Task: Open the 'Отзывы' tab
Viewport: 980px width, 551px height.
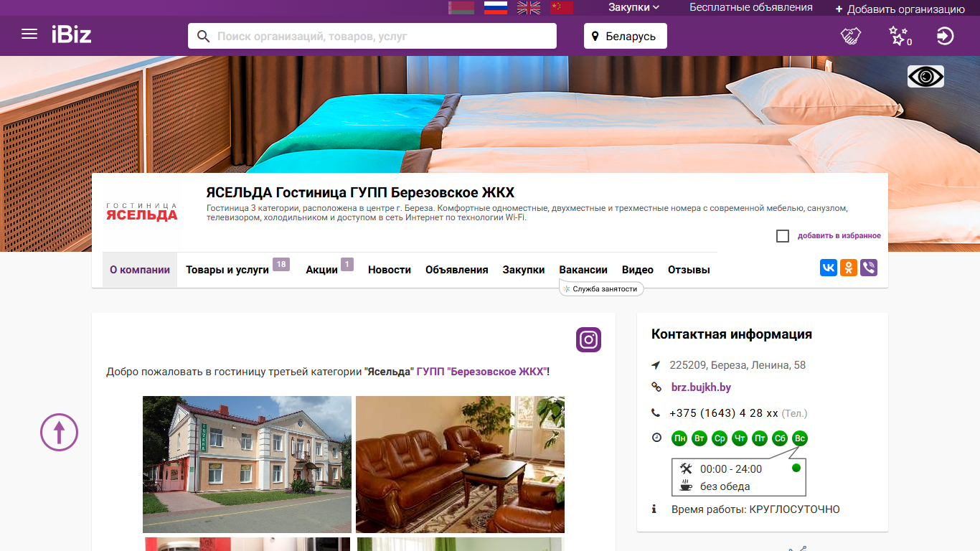Action: click(689, 270)
